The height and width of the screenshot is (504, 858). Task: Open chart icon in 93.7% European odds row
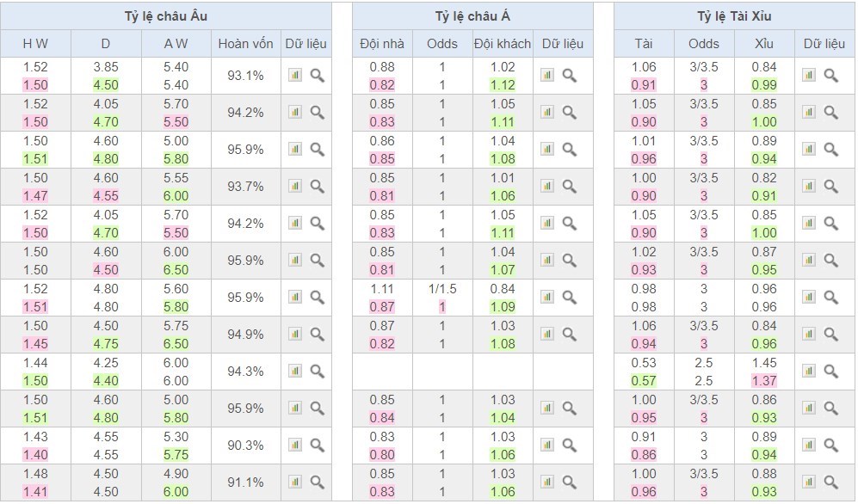[x=295, y=186]
